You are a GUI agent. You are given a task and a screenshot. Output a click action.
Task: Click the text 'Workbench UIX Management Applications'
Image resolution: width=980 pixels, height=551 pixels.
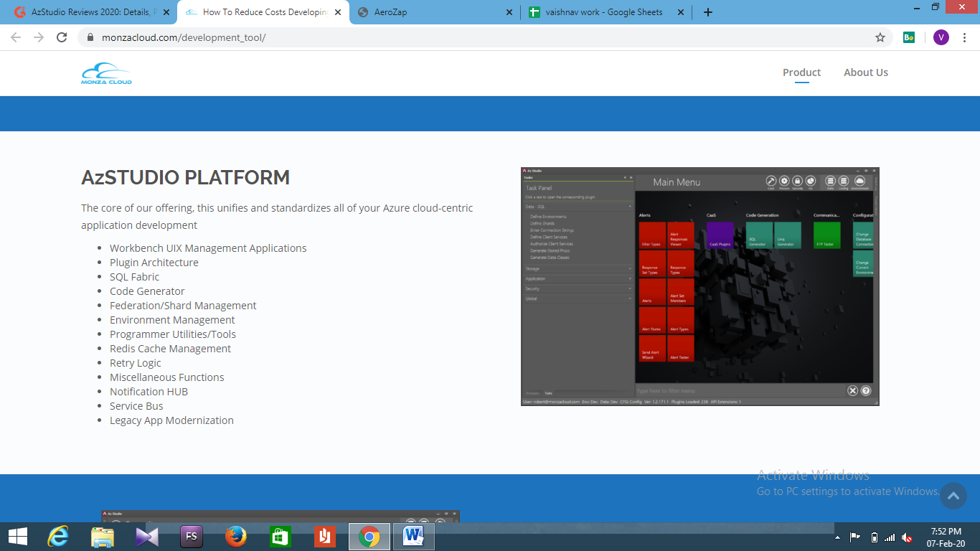208,248
